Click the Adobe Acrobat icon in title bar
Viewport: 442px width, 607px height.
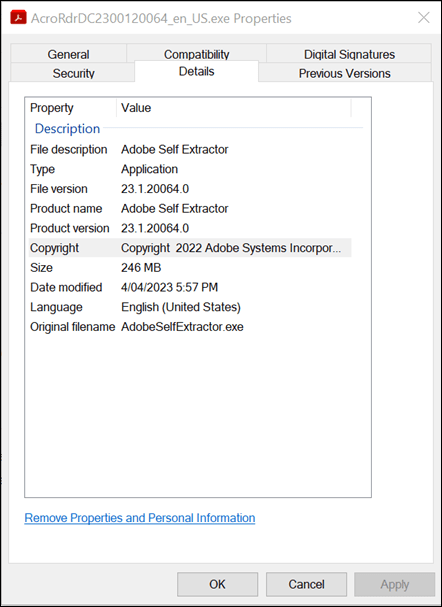[x=18, y=18]
